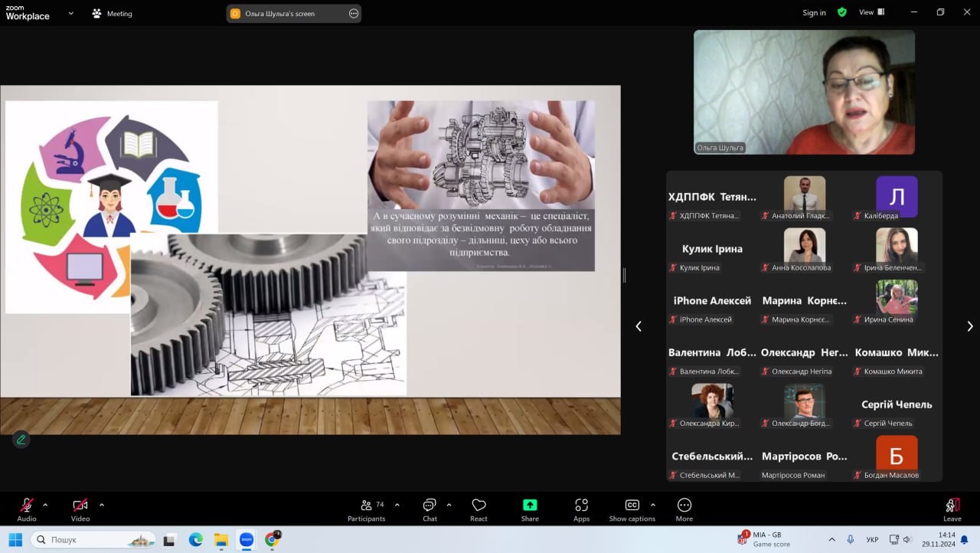Viewport: 980px width, 553px height.
Task: Click the tray microphone icon
Action: coord(850,539)
